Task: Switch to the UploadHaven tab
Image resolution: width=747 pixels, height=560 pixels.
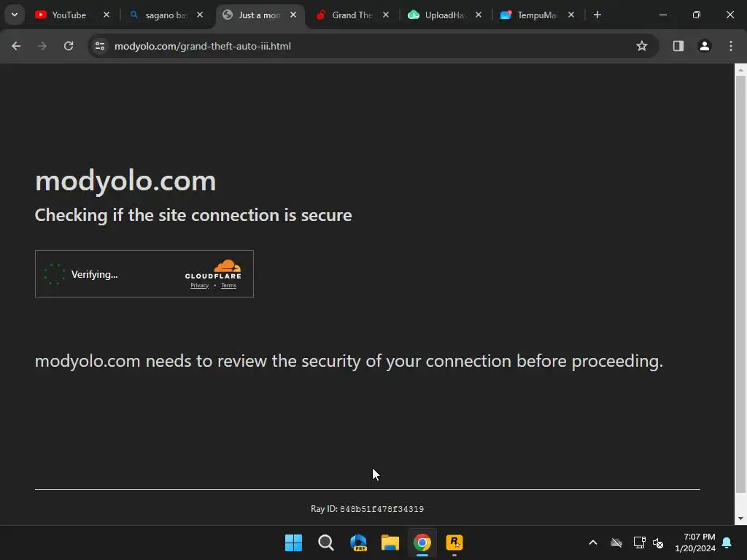Action: click(x=445, y=15)
